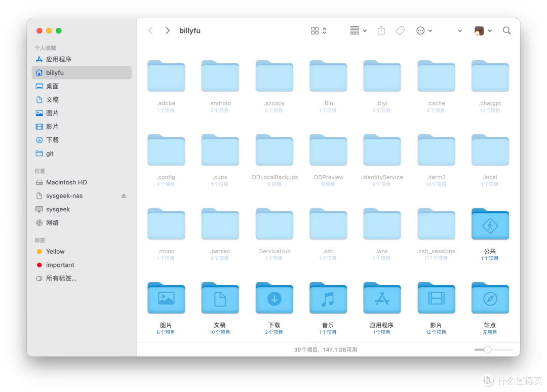Open the icon view switcher
Viewport: 547px width, 392px height.
pyautogui.click(x=319, y=31)
